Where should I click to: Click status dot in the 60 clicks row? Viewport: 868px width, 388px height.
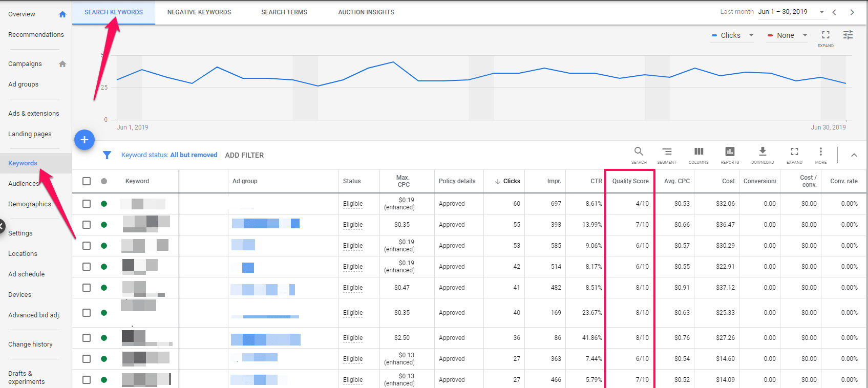pyautogui.click(x=104, y=204)
